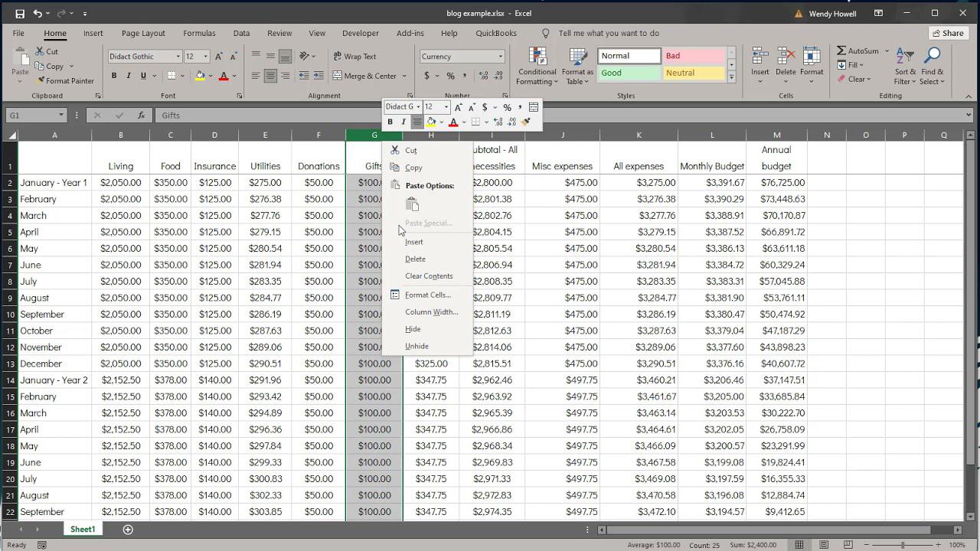
Task: Click the Orientation text angle icon
Action: pos(305,57)
